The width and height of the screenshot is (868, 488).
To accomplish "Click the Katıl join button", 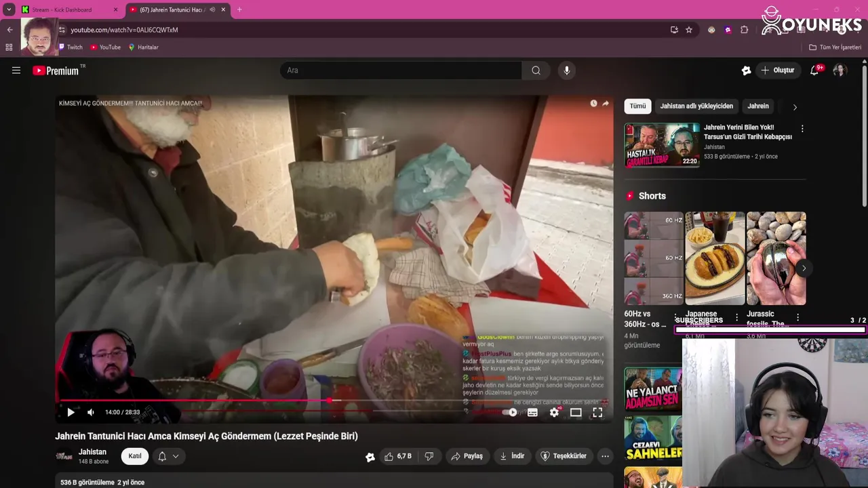I will [x=135, y=456].
